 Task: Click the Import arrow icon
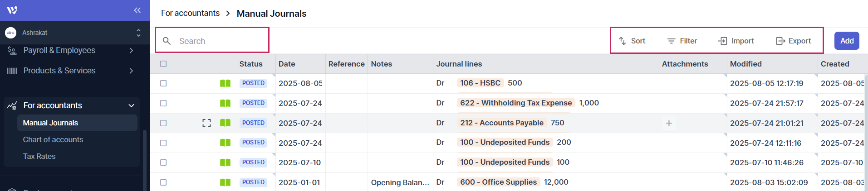pos(722,41)
